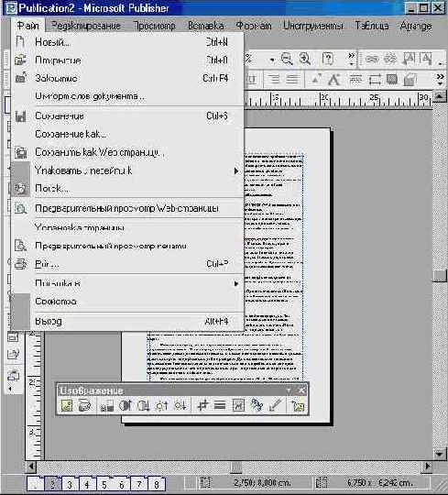Screen dimensions: 448x495
Task: Click the insert picture icon in Изображение toolbar
Action: [67, 405]
